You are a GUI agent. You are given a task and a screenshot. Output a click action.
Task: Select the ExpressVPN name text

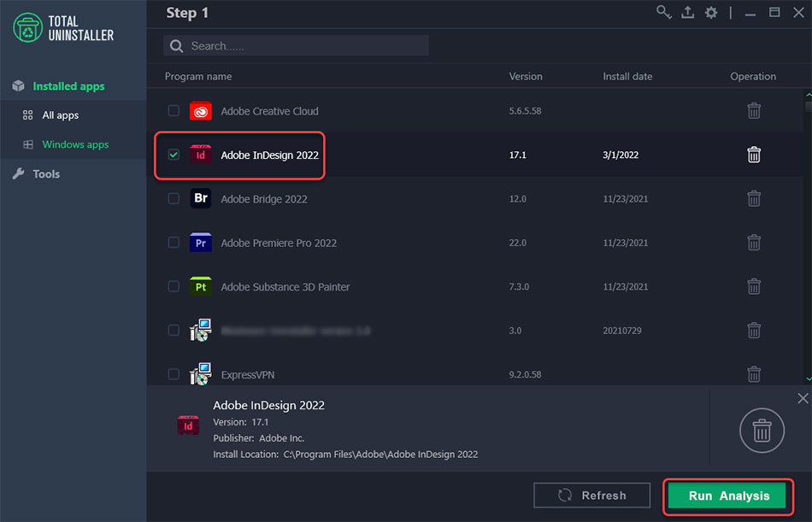tap(248, 374)
